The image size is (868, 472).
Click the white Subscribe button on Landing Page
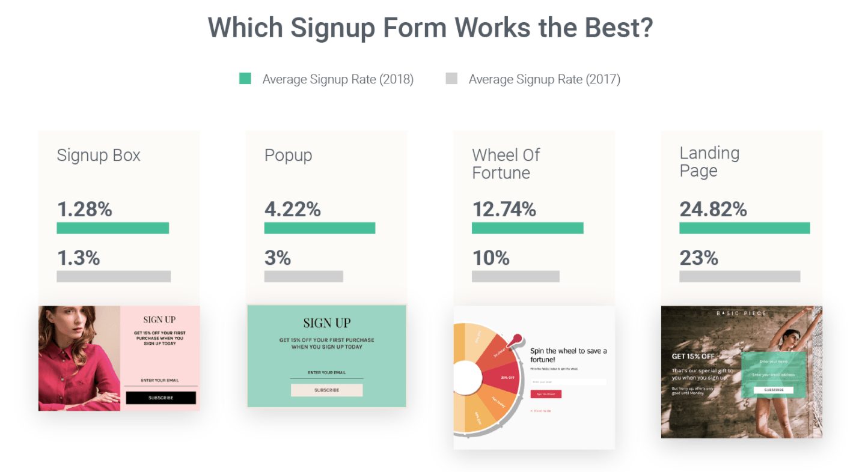tap(774, 390)
